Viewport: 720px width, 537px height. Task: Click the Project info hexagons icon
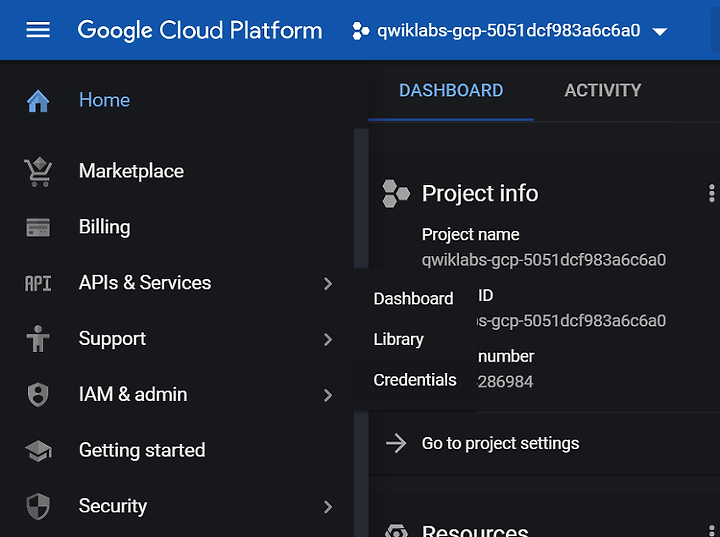[396, 193]
